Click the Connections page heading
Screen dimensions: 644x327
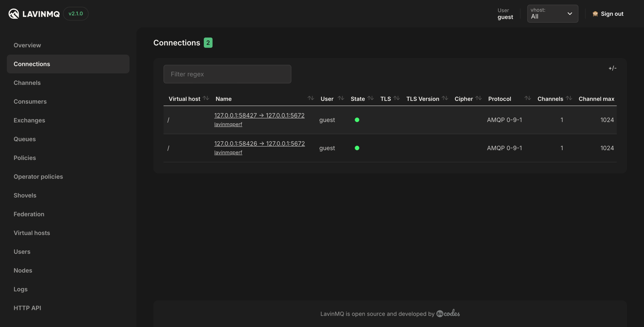point(177,43)
